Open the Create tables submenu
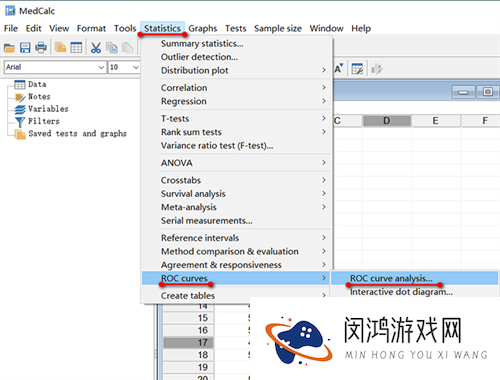 pyautogui.click(x=237, y=296)
